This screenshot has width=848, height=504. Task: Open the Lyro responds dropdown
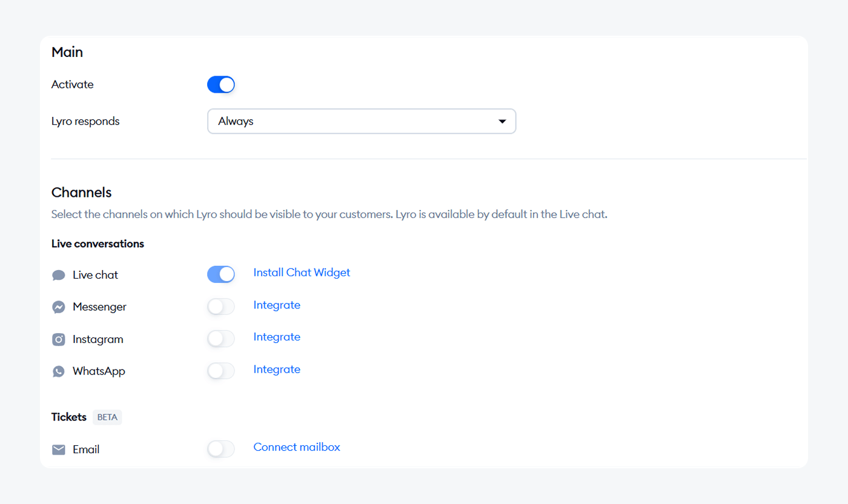(x=361, y=121)
